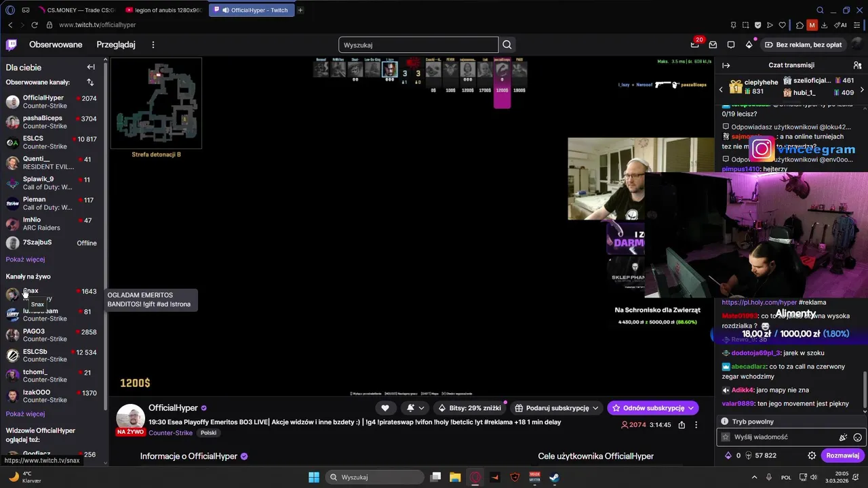Run the Twitch search magnifier
The height and width of the screenshot is (488, 868).
click(507, 45)
